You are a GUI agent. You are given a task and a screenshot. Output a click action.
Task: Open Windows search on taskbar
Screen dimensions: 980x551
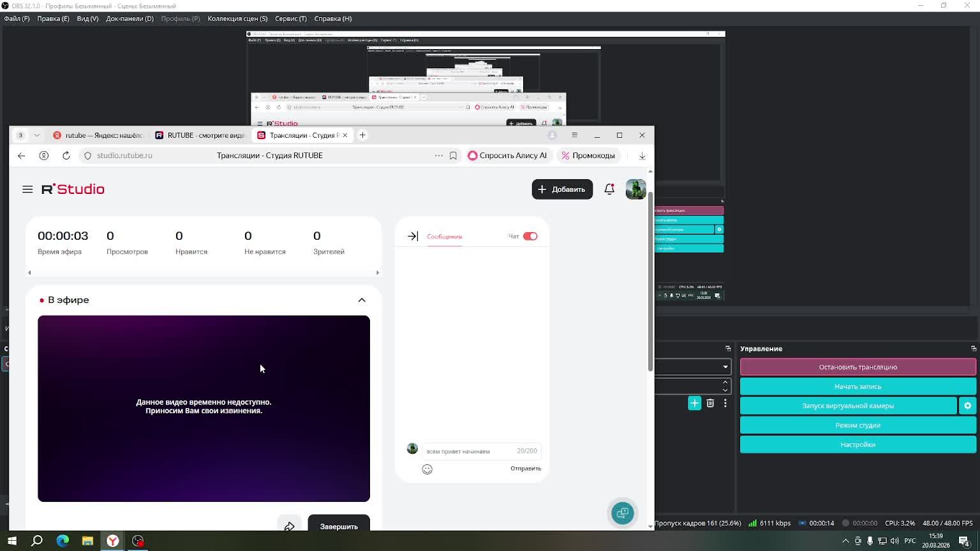pos(37,541)
